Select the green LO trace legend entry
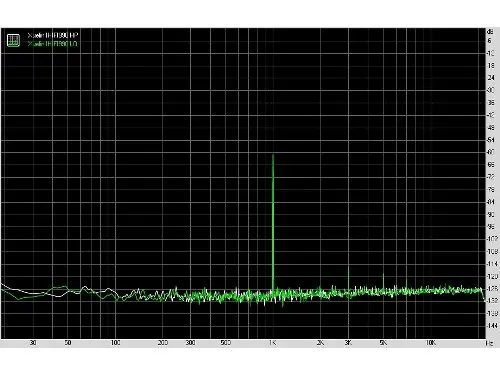Image resolution: width=500 pixels, height=375 pixels. tap(53, 44)
